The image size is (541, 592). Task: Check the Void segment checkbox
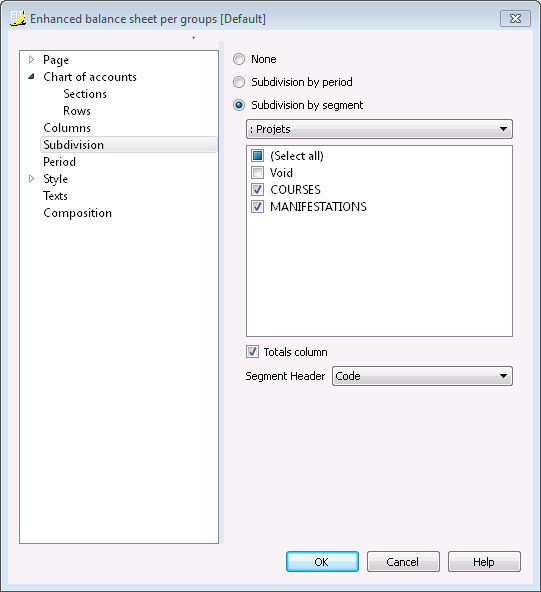pos(257,173)
